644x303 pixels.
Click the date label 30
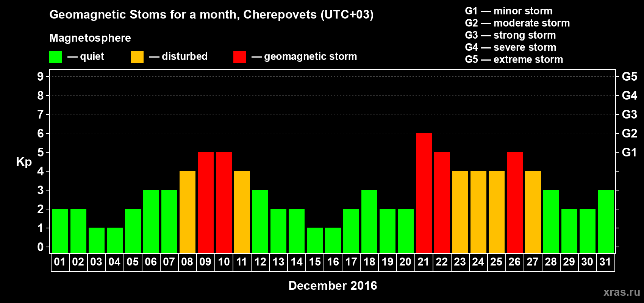[587, 262]
